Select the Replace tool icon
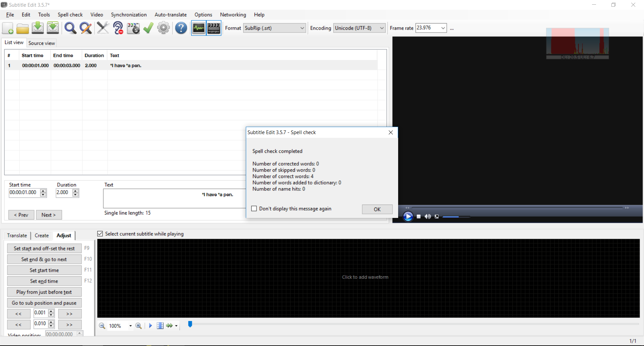The image size is (644, 346). coord(86,28)
